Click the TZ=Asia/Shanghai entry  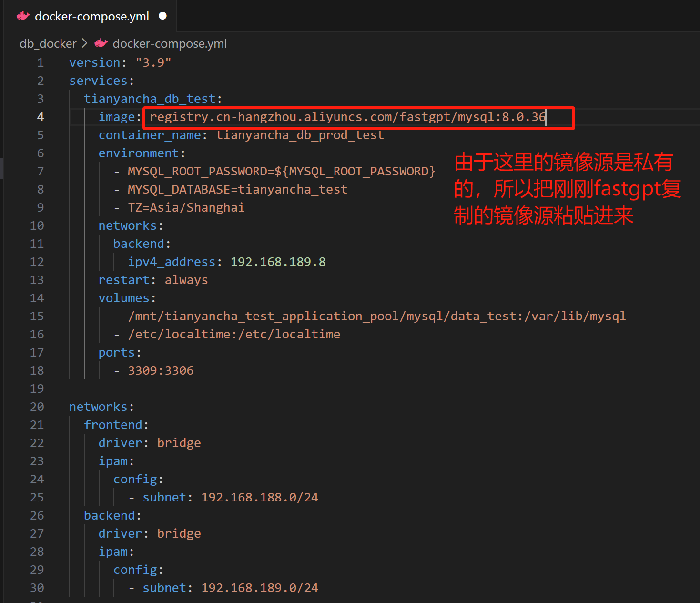(186, 207)
